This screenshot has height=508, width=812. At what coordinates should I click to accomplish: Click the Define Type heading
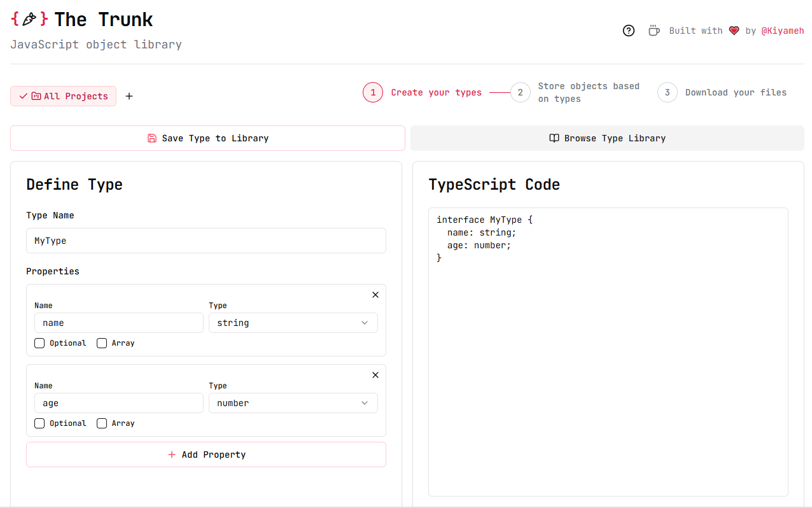click(74, 185)
